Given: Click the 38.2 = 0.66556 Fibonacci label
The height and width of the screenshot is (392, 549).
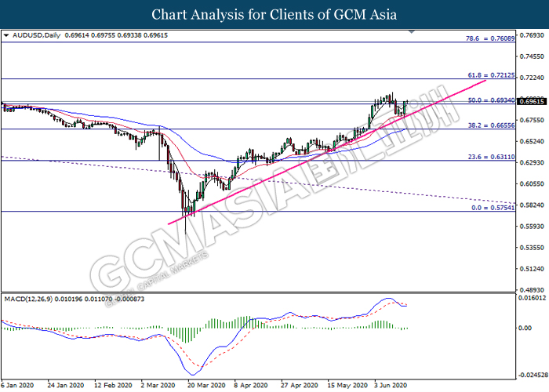Looking at the screenshot, I should coord(491,125).
